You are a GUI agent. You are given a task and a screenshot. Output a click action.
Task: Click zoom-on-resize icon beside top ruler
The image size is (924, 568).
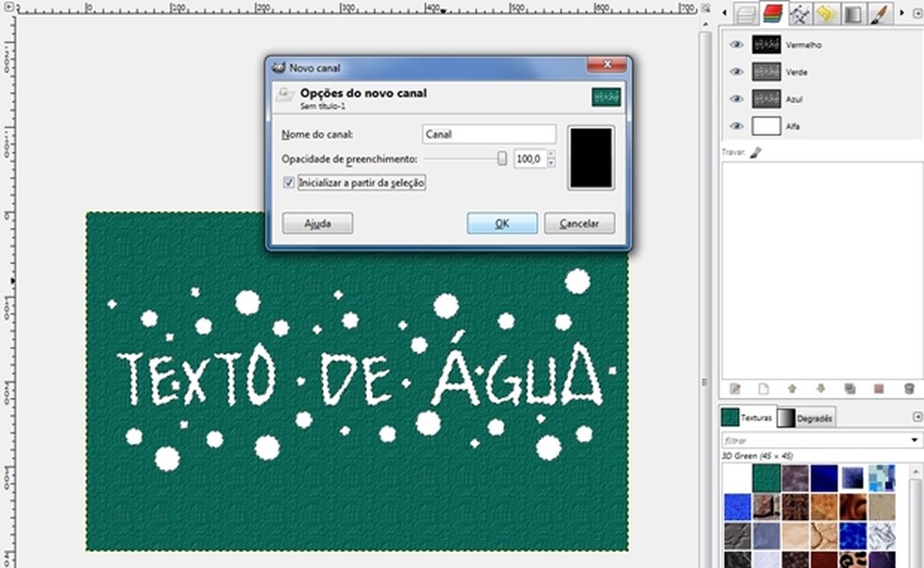705,8
